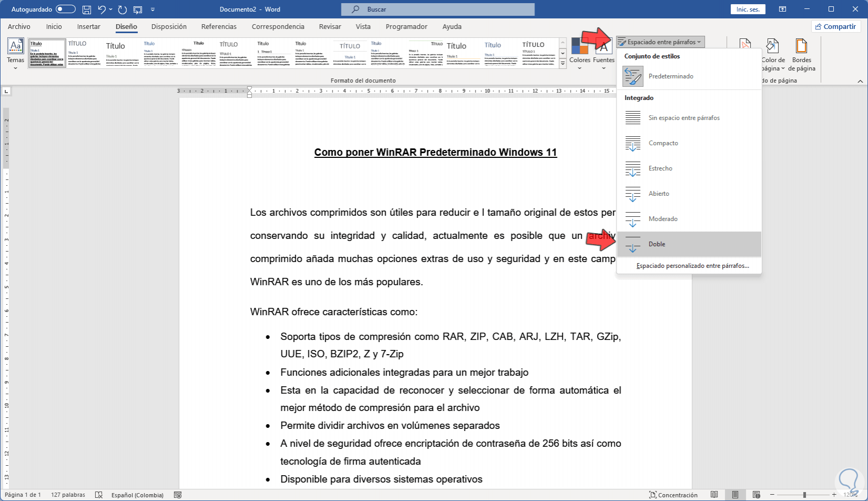Viewport: 868px width, 501px height.
Task: Select the Diseño ribbon tab
Action: pos(126,26)
